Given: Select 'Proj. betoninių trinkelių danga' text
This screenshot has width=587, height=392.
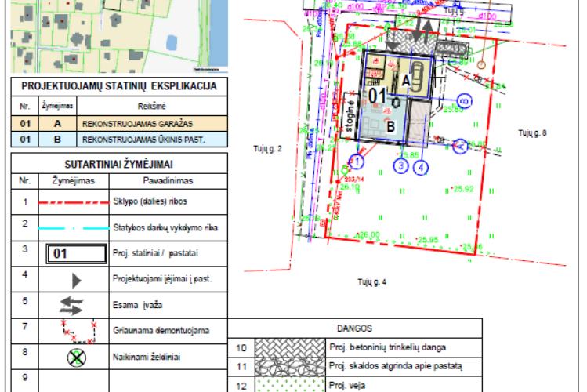Looking at the screenshot, I should click(x=387, y=347).
